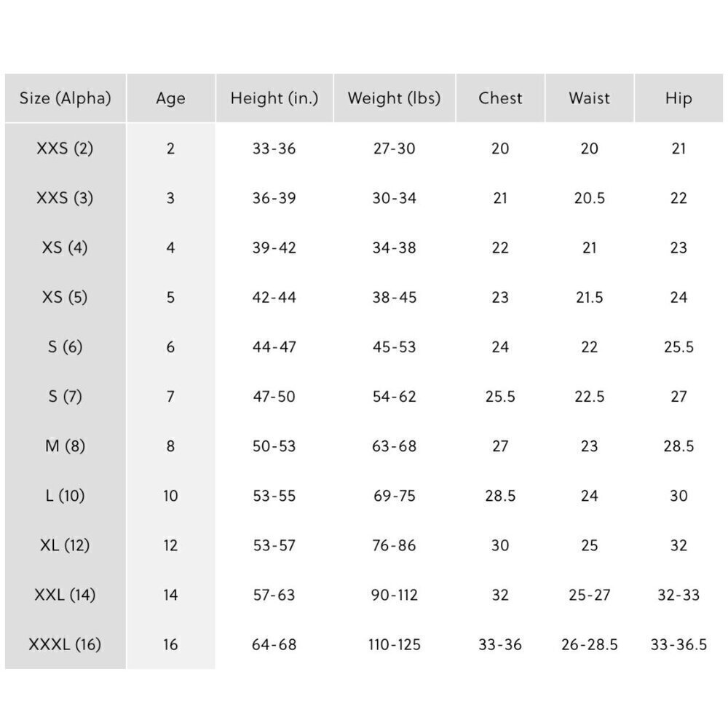Screen dimensions: 728x728
Task: Click the Size (Alpha) column header
Action: (65, 98)
